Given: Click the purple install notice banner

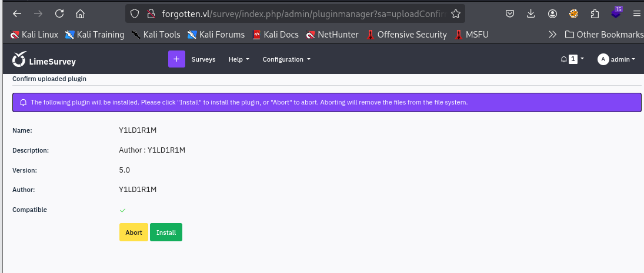Looking at the screenshot, I should pyautogui.click(x=326, y=103).
